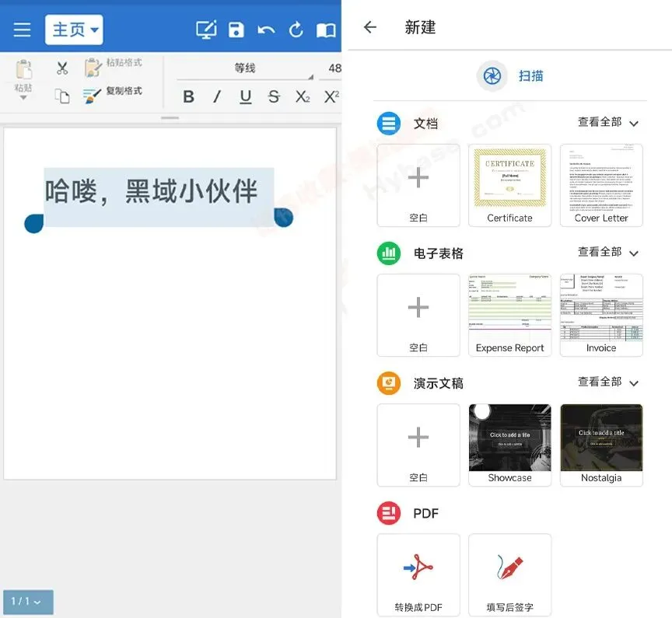The width and height of the screenshot is (672, 618).
Task: Expand 查看全部 for 电子表格
Action: click(608, 253)
